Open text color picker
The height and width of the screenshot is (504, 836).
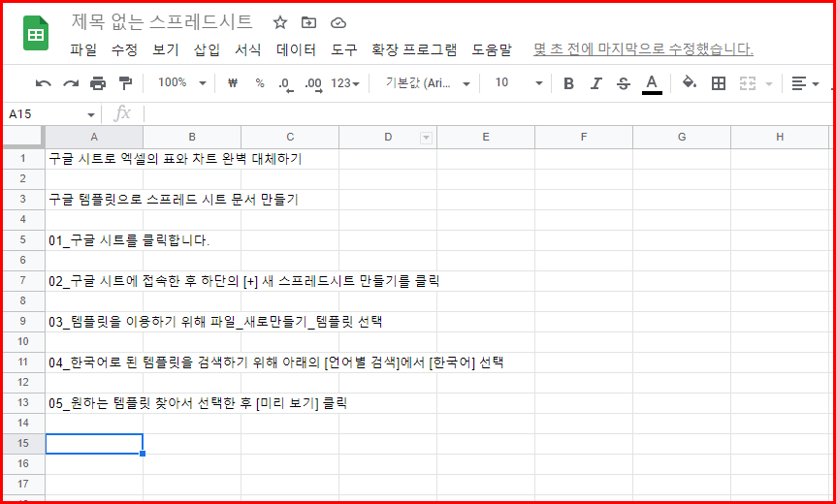[x=652, y=84]
